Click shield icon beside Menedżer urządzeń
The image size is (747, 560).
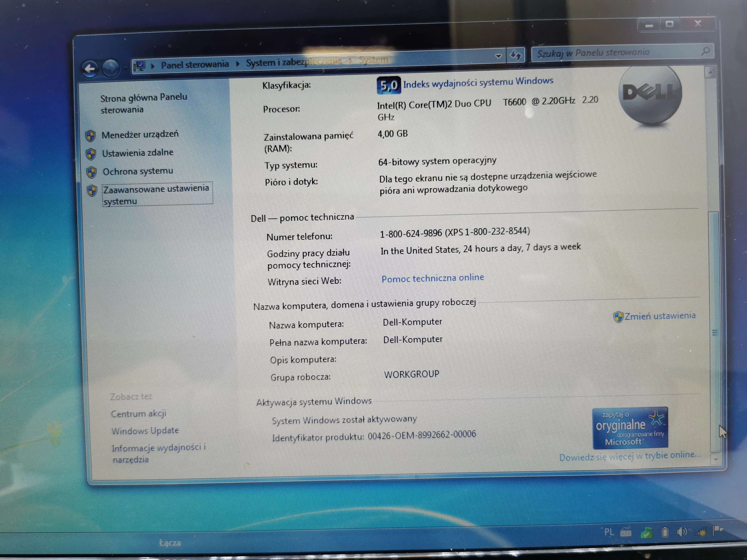tap(90, 136)
